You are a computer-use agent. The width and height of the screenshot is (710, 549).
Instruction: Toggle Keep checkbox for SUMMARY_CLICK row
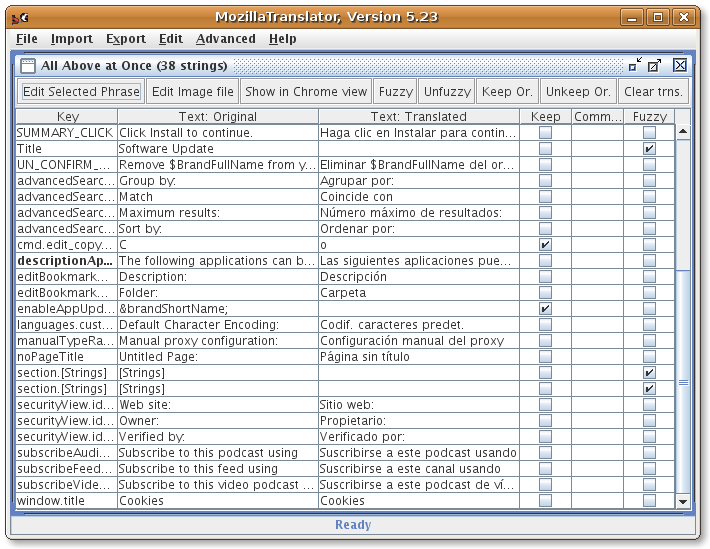(545, 133)
